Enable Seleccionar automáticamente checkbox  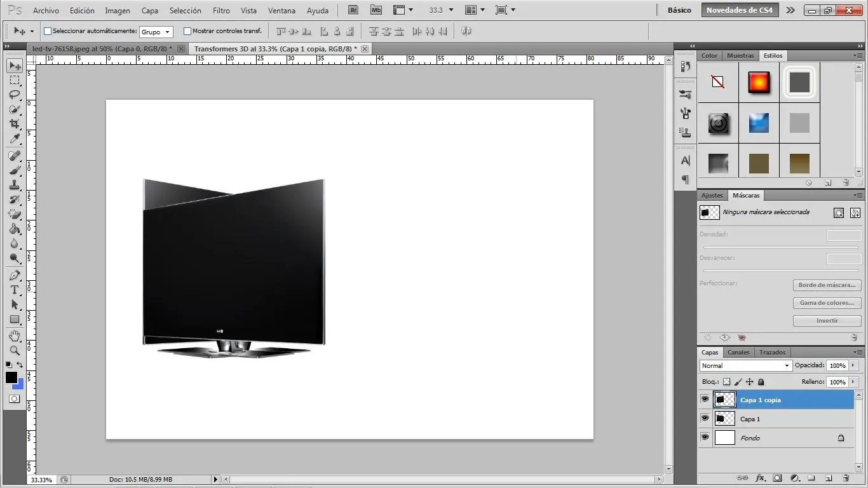47,31
